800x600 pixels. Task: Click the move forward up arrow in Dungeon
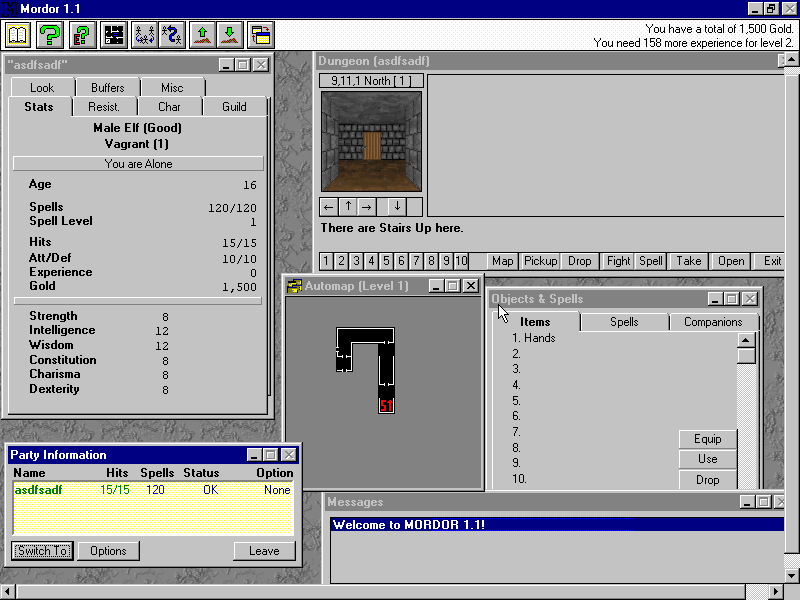[348, 207]
